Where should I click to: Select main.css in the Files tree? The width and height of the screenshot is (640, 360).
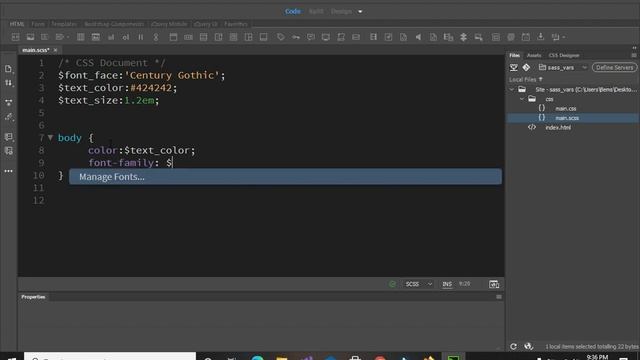(x=565, y=109)
